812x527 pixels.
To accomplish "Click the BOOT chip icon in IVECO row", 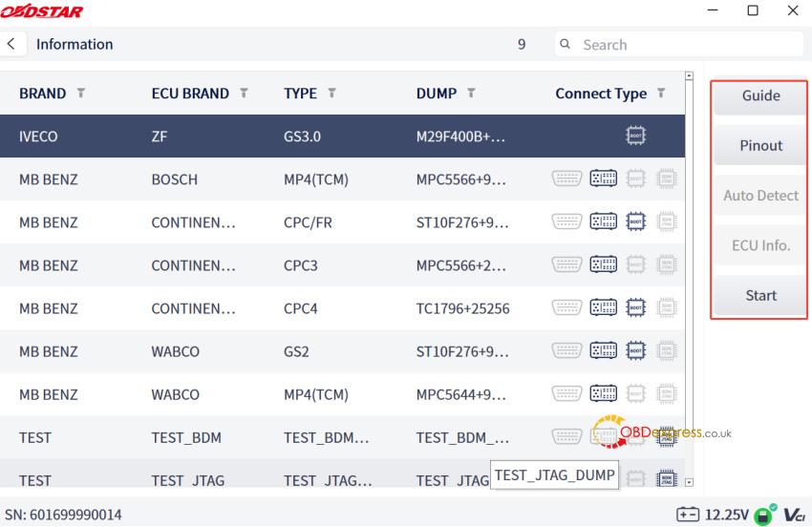I will (635, 136).
